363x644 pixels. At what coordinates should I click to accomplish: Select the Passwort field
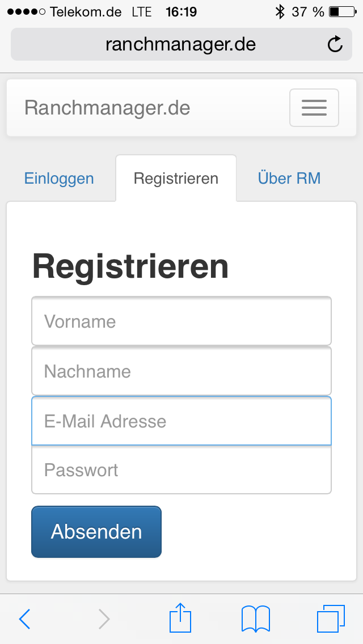point(181,470)
